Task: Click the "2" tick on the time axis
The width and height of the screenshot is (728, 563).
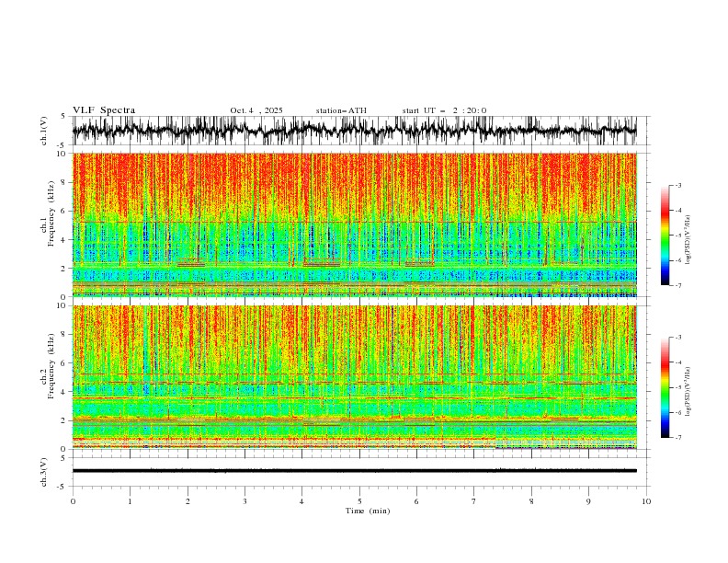Action: (x=188, y=501)
